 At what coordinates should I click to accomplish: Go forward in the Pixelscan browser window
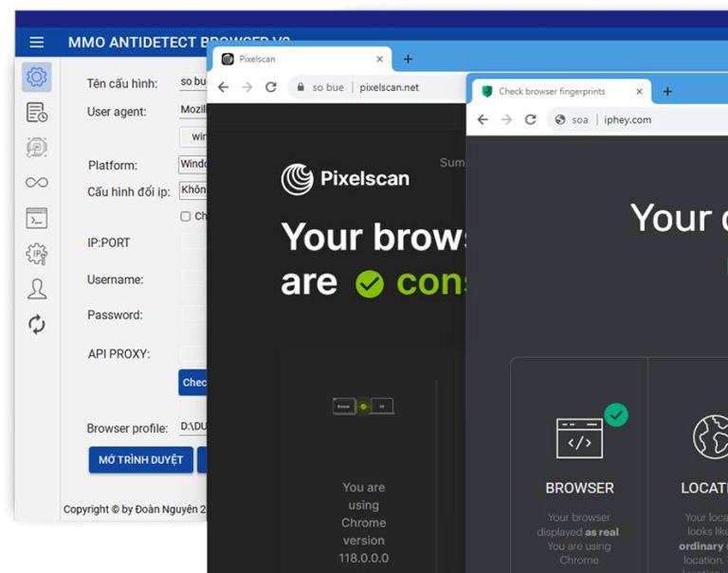[x=247, y=87]
